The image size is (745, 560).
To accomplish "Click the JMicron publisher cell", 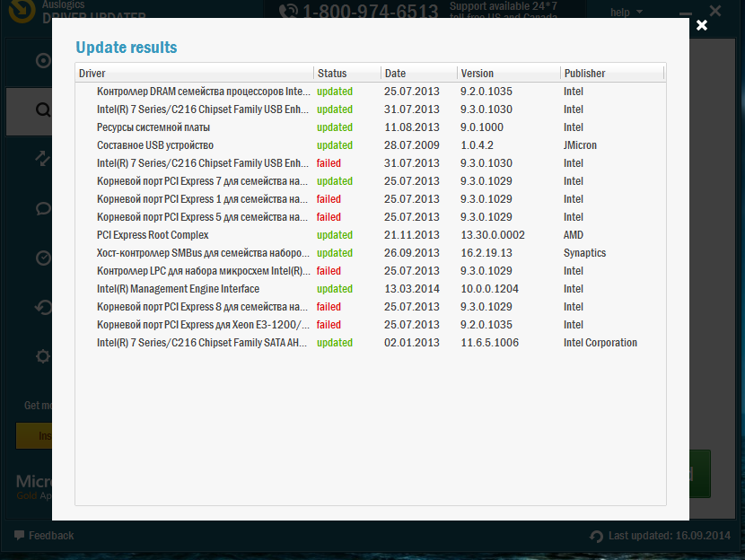I will click(580, 145).
